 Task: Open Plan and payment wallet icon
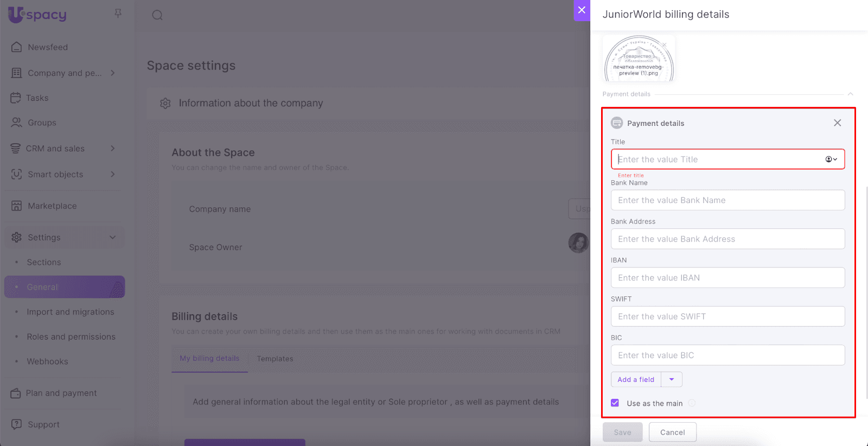coord(16,393)
